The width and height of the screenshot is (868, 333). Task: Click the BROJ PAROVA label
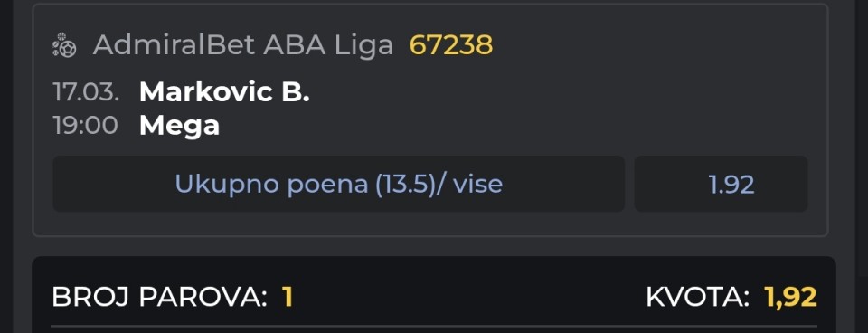(x=159, y=298)
